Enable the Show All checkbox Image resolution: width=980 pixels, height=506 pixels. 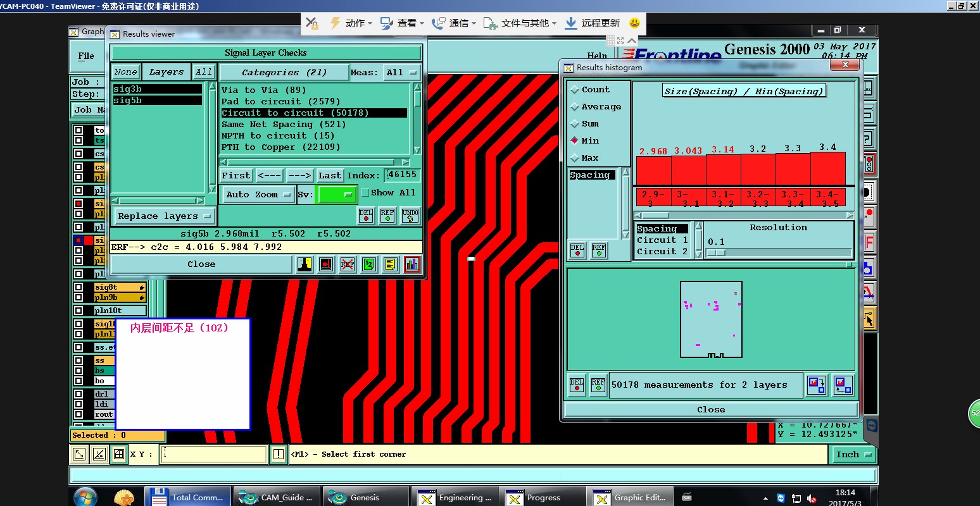[x=365, y=193]
